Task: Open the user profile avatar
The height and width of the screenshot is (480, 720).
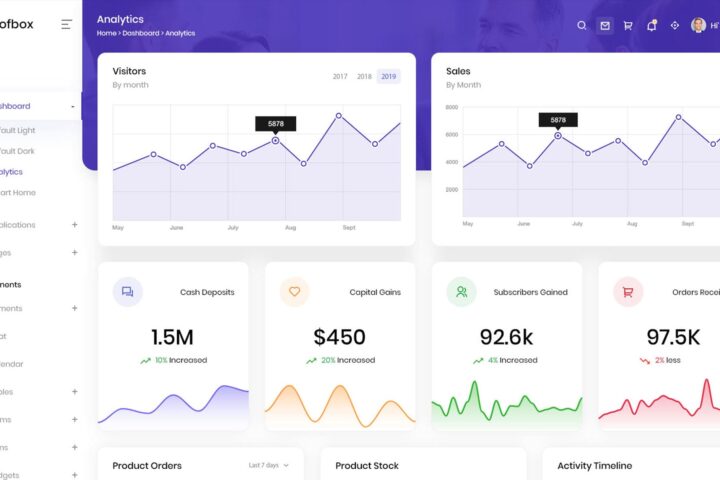Action: tap(698, 26)
